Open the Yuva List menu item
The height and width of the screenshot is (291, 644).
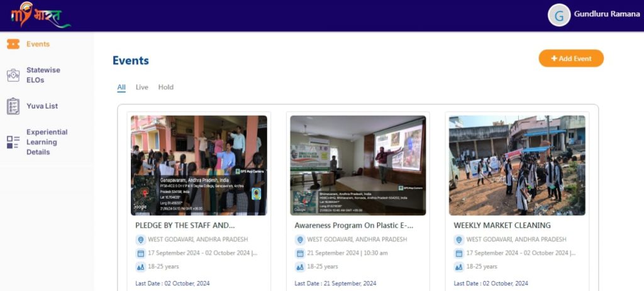(42, 106)
